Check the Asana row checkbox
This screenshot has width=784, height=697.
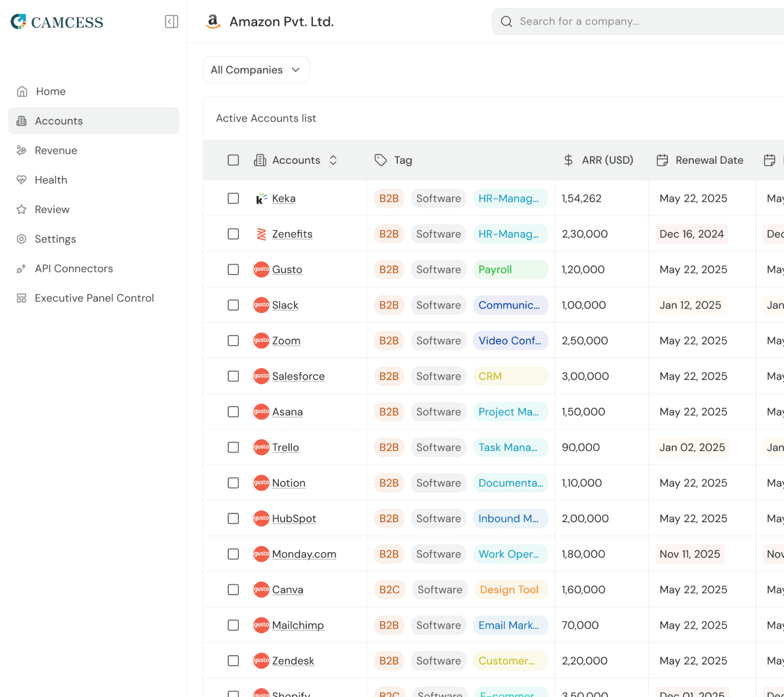tap(233, 412)
